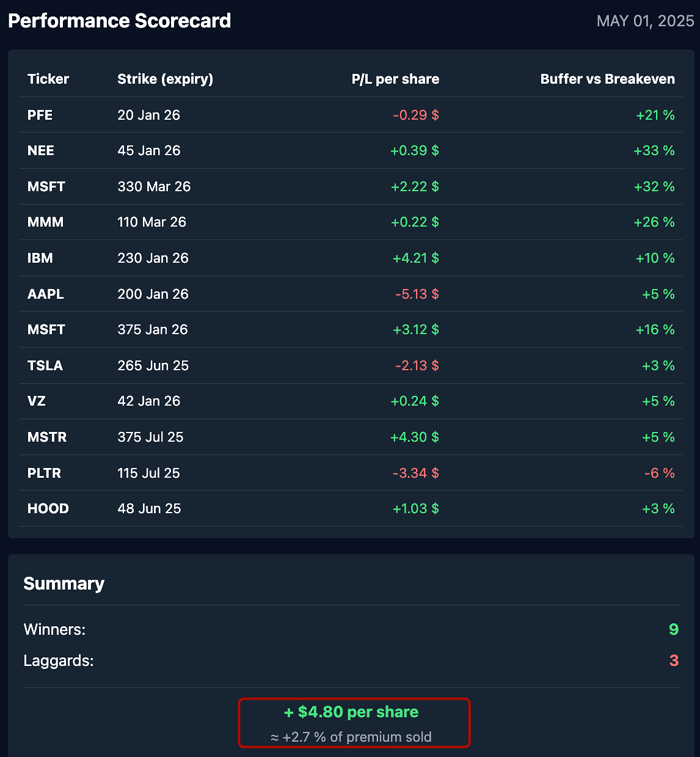
Task: Click the Ticker column header
Action: pos(48,79)
